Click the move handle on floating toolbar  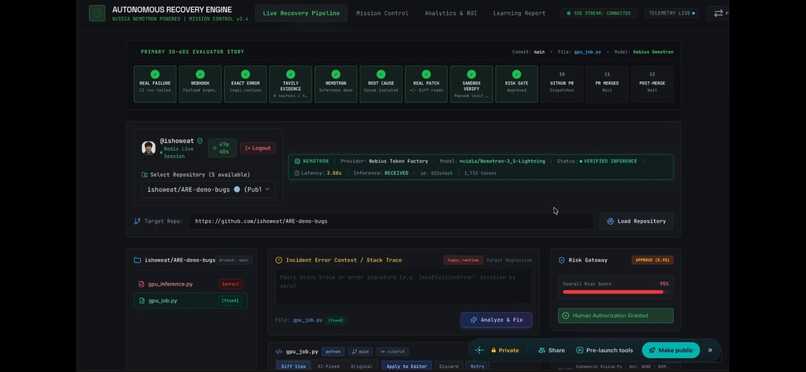(479, 350)
